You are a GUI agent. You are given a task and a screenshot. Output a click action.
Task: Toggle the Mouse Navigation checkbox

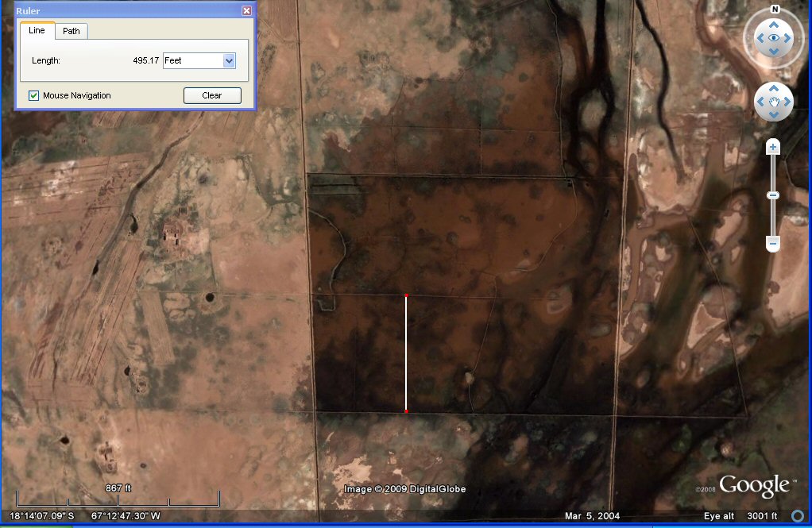[x=34, y=95]
